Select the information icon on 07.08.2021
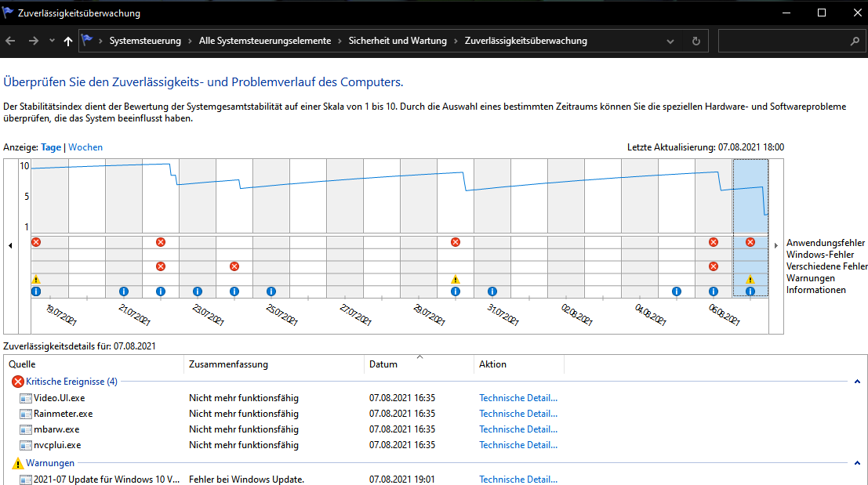 point(750,291)
